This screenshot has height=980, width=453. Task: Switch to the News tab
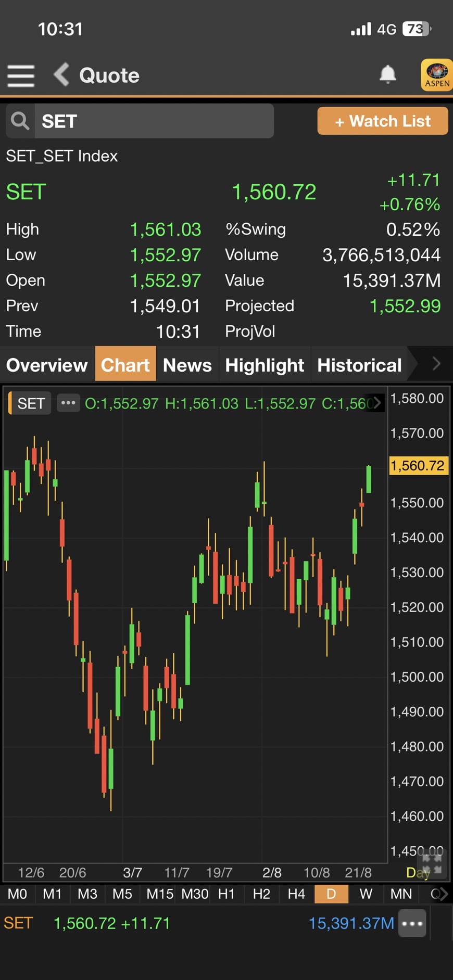pos(187,365)
